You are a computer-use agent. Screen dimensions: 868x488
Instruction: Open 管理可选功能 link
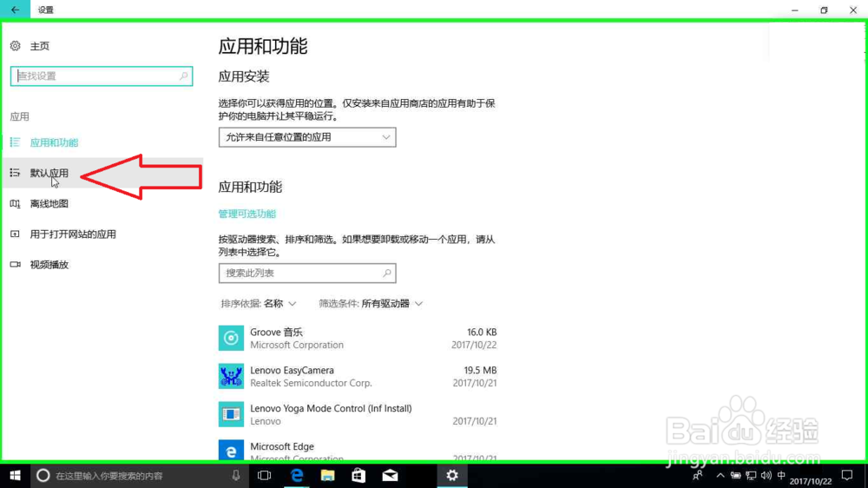(247, 214)
